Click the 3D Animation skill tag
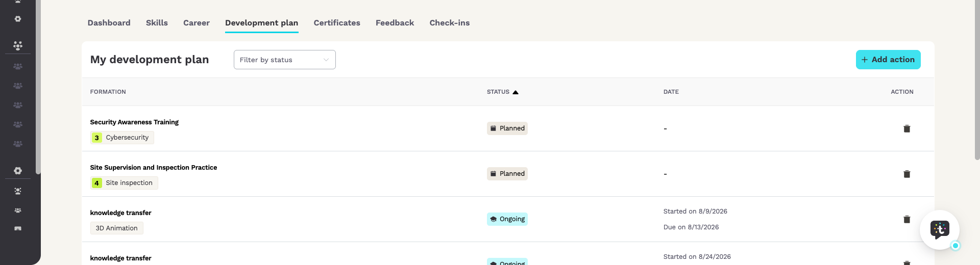Screen dimensions: 980x265 click(116, 228)
